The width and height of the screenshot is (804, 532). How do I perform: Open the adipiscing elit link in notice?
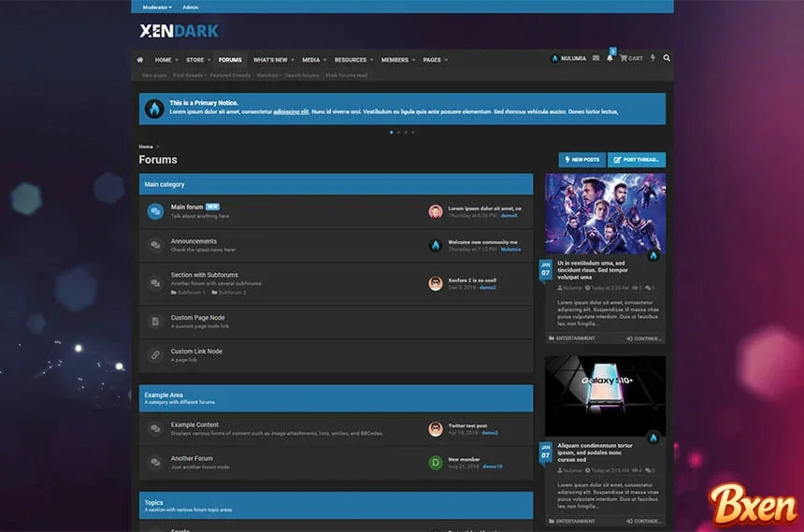tap(291, 112)
